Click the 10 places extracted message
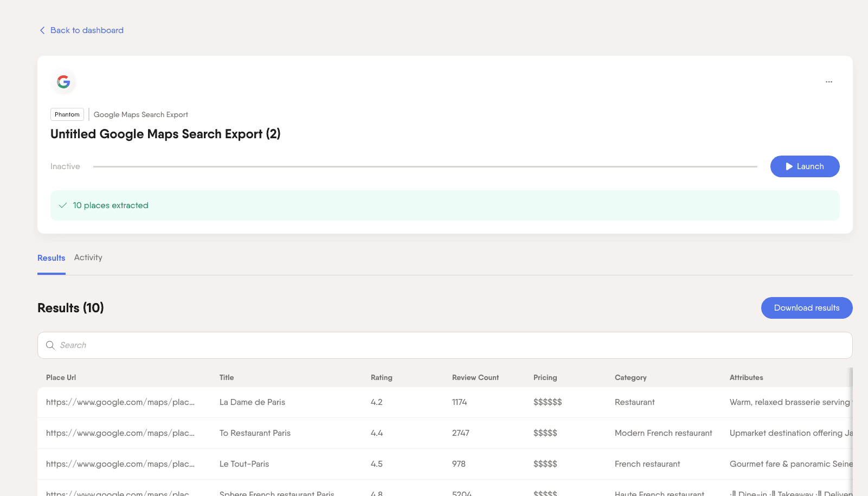The height and width of the screenshot is (496, 868). 111,205
